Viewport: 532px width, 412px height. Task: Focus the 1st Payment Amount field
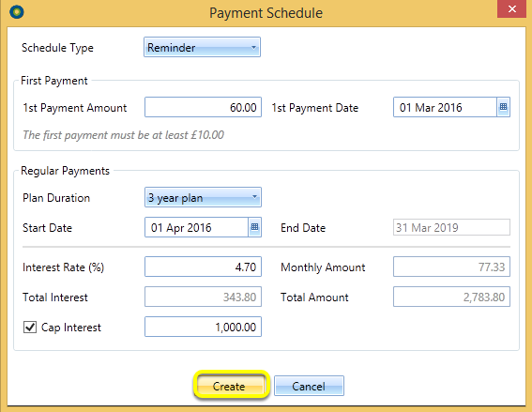[203, 107]
